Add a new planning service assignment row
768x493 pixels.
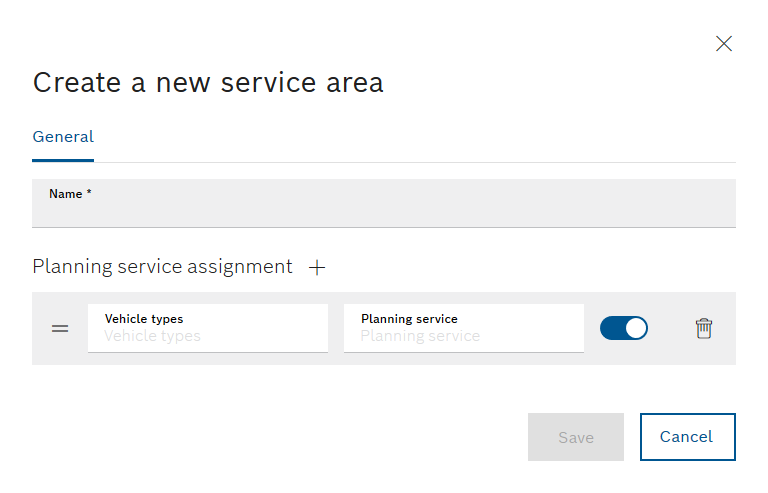click(x=317, y=267)
